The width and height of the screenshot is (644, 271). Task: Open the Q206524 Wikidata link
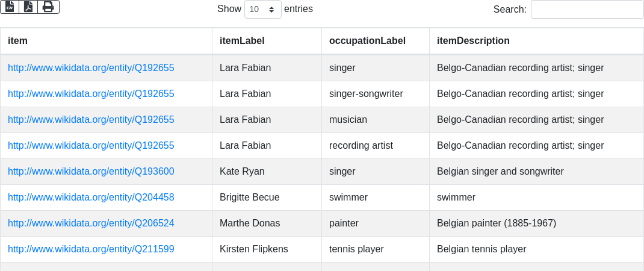click(x=91, y=223)
